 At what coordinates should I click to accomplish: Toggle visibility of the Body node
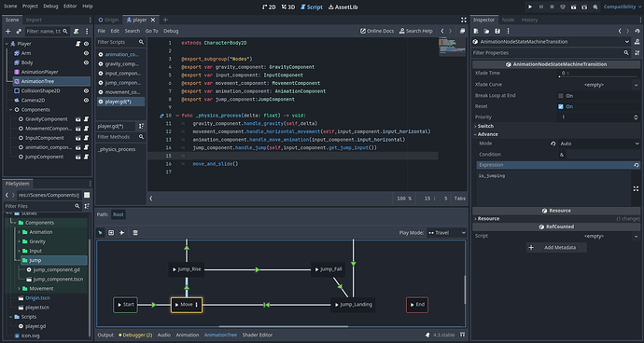point(86,62)
